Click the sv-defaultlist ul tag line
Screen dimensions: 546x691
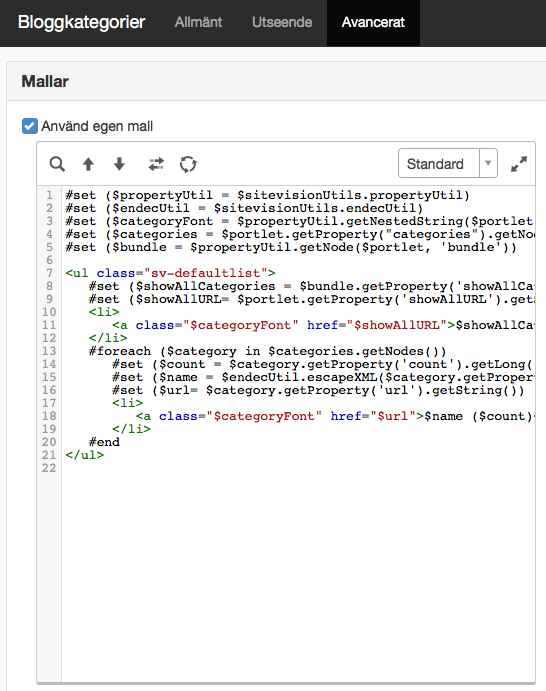170,273
